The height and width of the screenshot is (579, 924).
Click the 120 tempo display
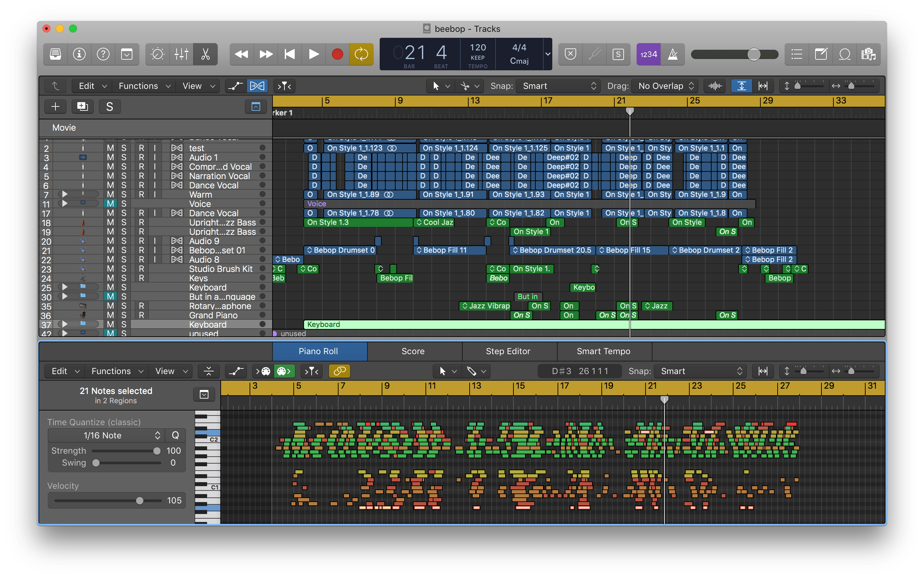tap(478, 47)
